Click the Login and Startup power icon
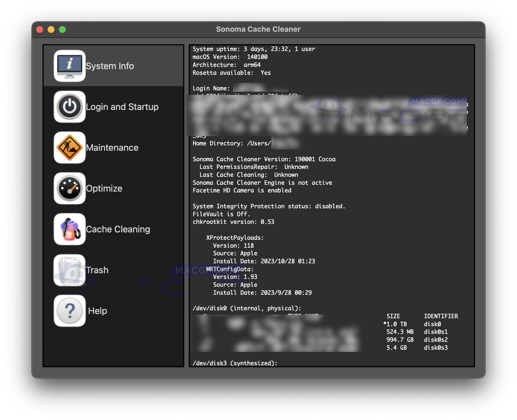The width and height of the screenshot is (517, 420). click(69, 107)
